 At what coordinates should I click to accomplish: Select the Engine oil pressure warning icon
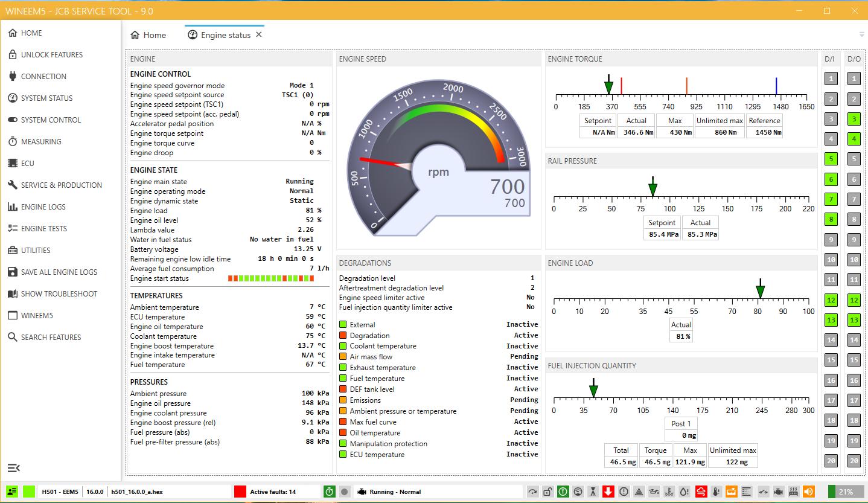tap(654, 492)
